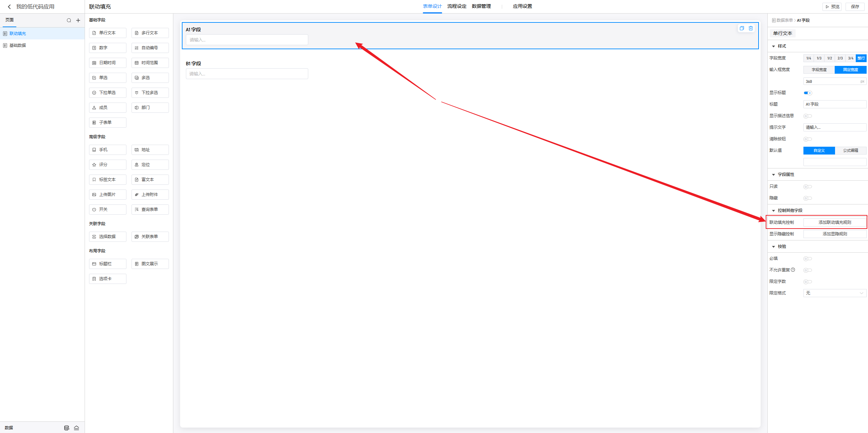This screenshot has height=433, width=868.
Task: Open the 限定格式 dropdown
Action: (x=834, y=293)
